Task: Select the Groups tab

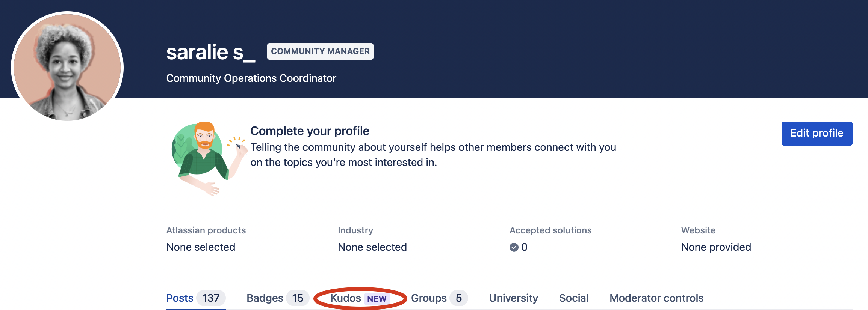Action: pyautogui.click(x=439, y=298)
